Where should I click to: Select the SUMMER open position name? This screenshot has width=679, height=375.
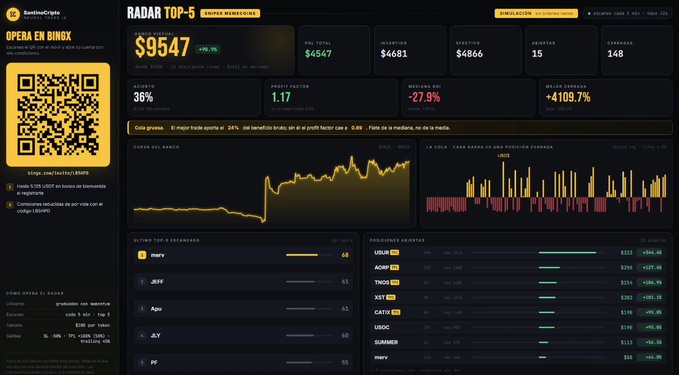point(386,342)
